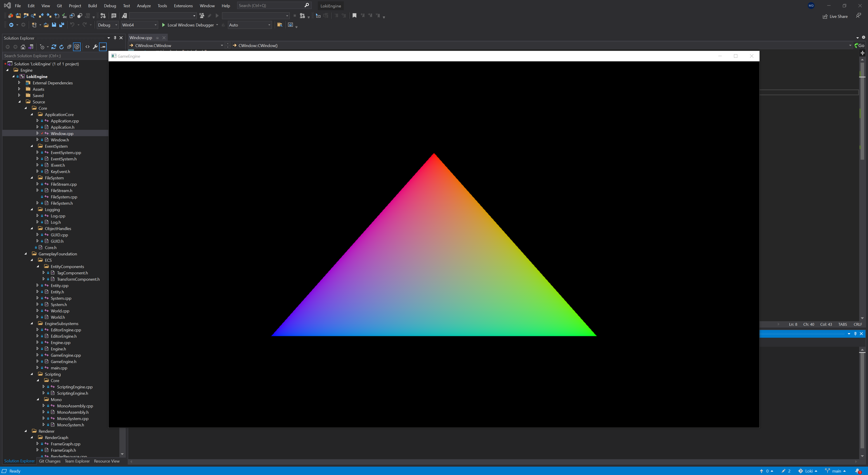Viewport: 868px width, 475px height.
Task: Open the File menu
Action: [18, 6]
